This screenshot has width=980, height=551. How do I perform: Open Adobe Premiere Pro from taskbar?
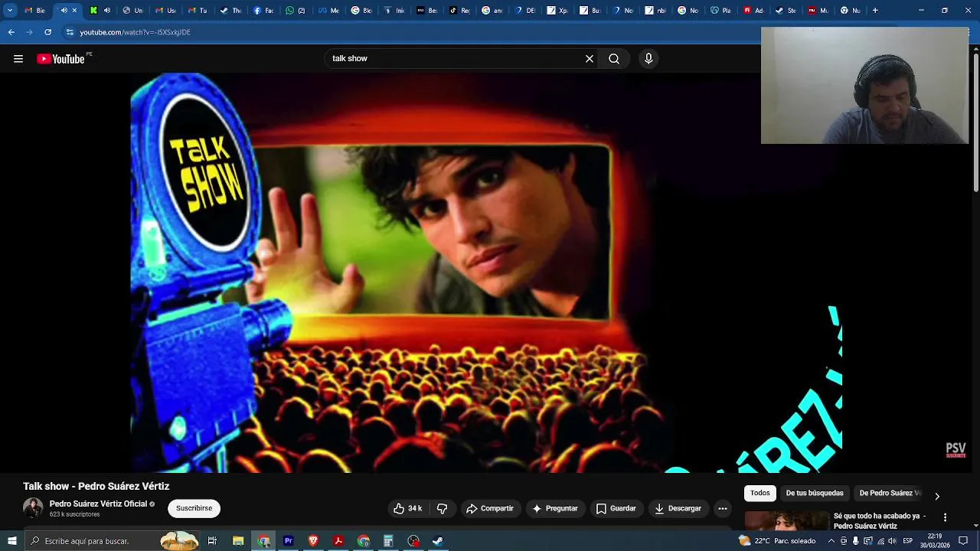point(289,541)
